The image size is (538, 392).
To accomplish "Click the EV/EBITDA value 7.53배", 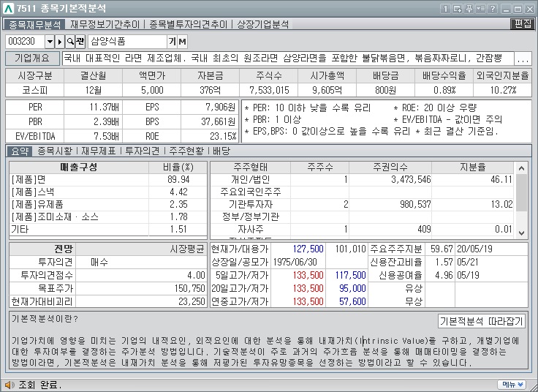I will pos(106,136).
